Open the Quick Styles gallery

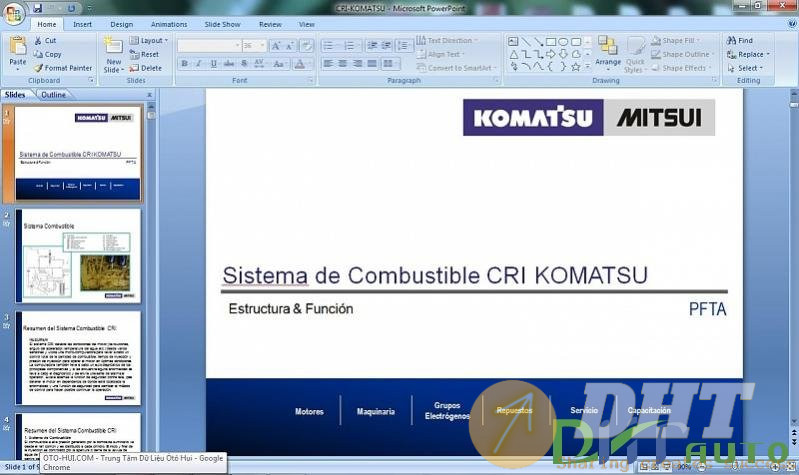635,55
